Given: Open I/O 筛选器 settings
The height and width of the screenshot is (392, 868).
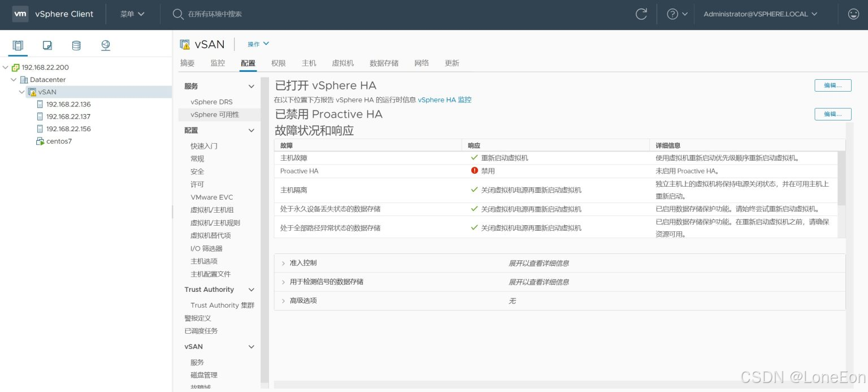Looking at the screenshot, I should (x=207, y=248).
